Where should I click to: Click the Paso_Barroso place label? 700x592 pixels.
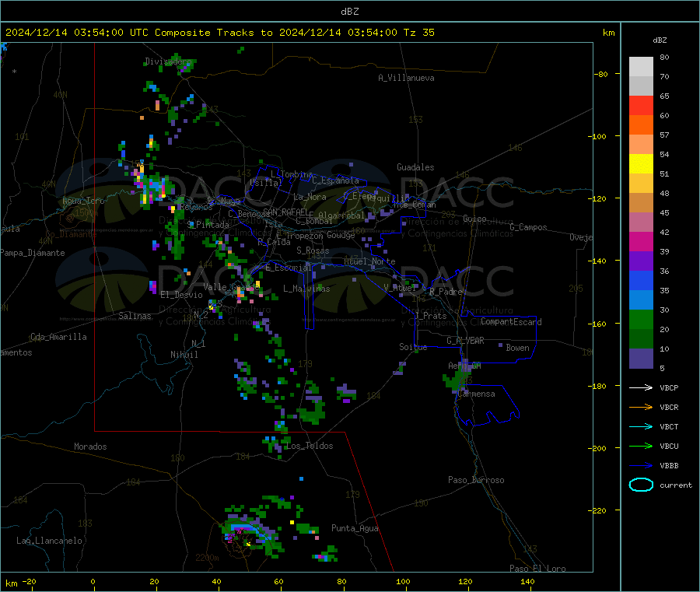tap(476, 480)
